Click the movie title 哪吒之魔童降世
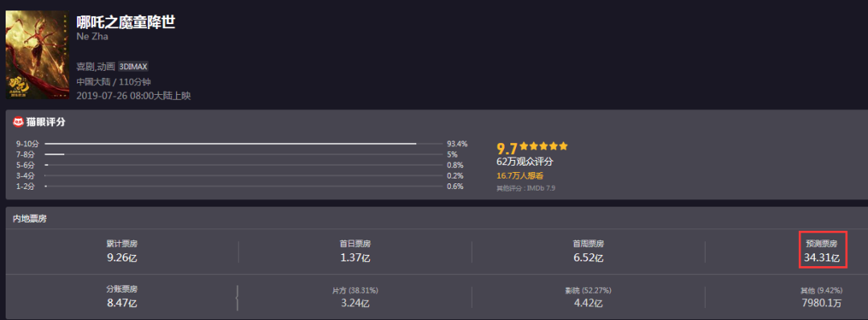 (x=126, y=23)
